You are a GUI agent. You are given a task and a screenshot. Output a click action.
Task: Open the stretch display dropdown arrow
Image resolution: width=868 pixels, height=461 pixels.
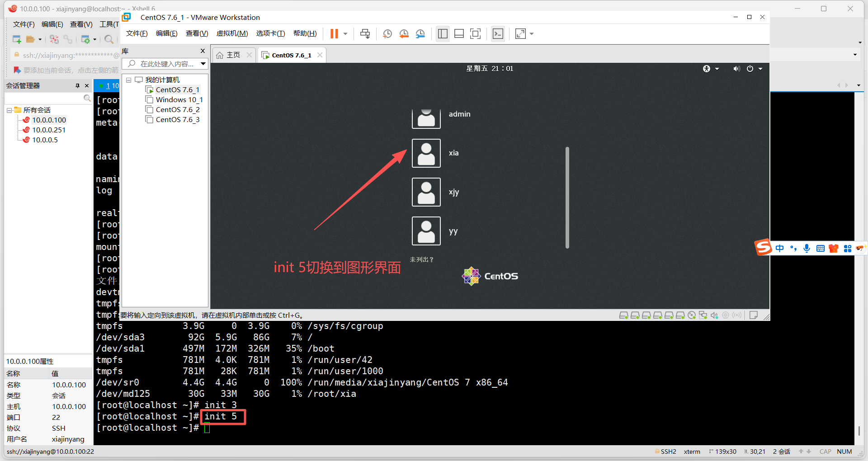pos(532,34)
